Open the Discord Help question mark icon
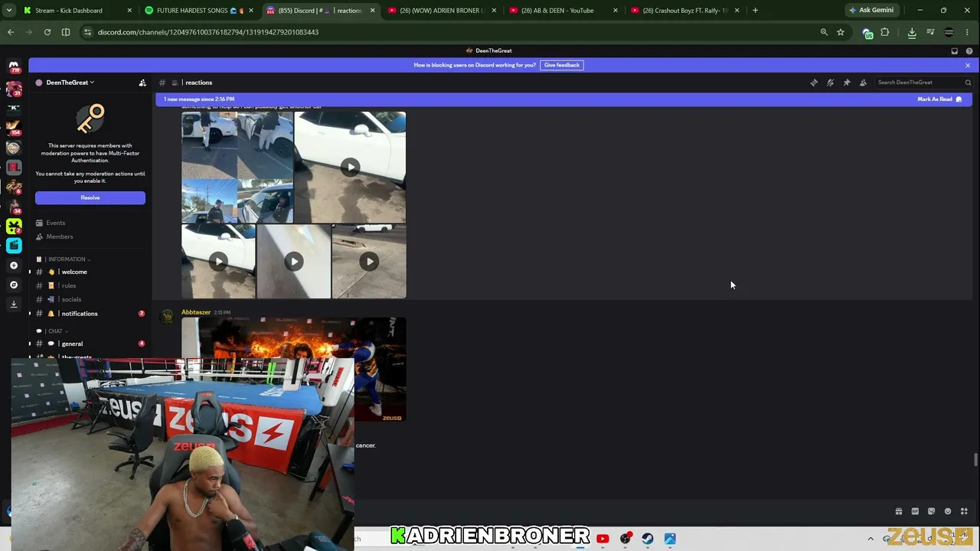 [969, 51]
